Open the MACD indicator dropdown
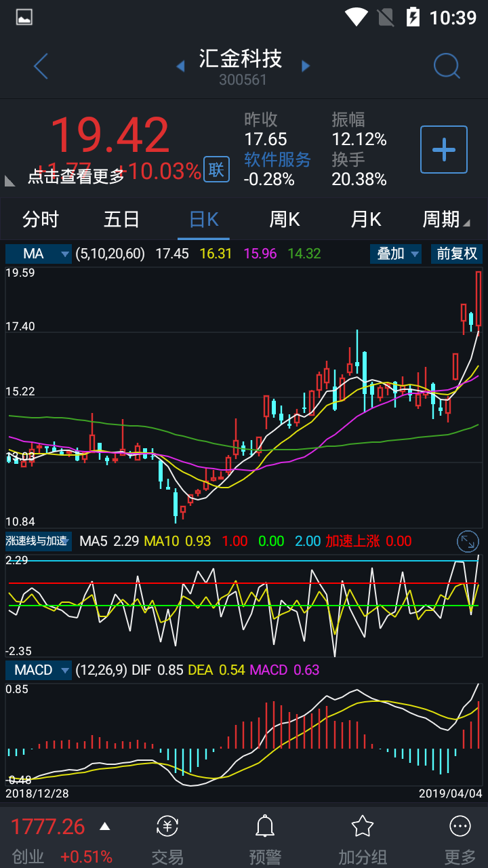 39,670
